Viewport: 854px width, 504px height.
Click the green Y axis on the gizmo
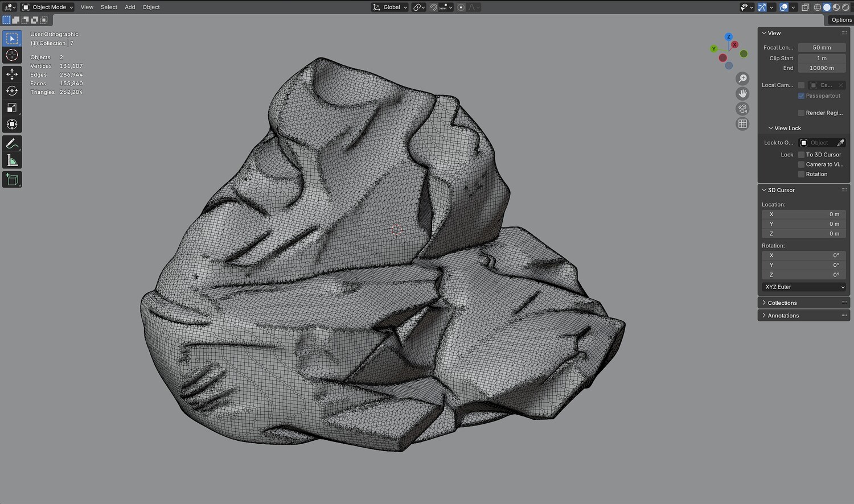713,49
